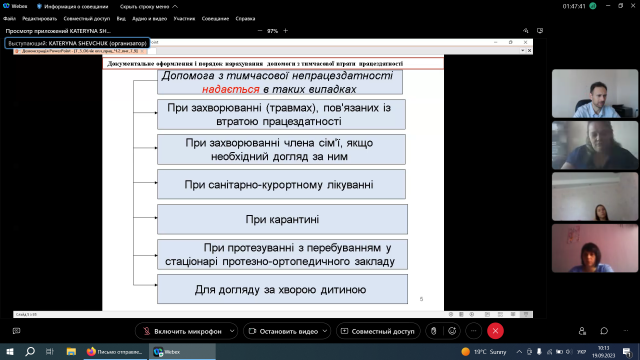Leave meeting with red X button

click(x=495, y=331)
